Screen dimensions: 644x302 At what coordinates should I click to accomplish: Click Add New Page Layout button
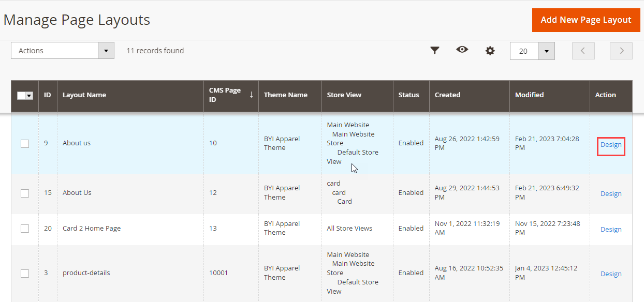coord(586,20)
